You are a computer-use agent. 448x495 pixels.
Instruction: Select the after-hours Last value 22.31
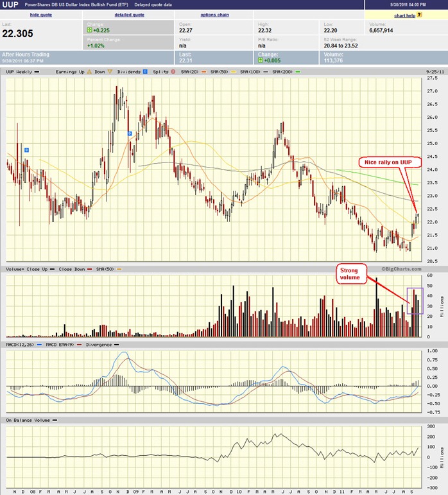pos(185,60)
